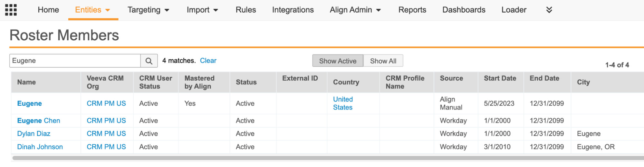Focus the roster search input field
The height and width of the screenshot is (167, 644).
pyautogui.click(x=75, y=61)
